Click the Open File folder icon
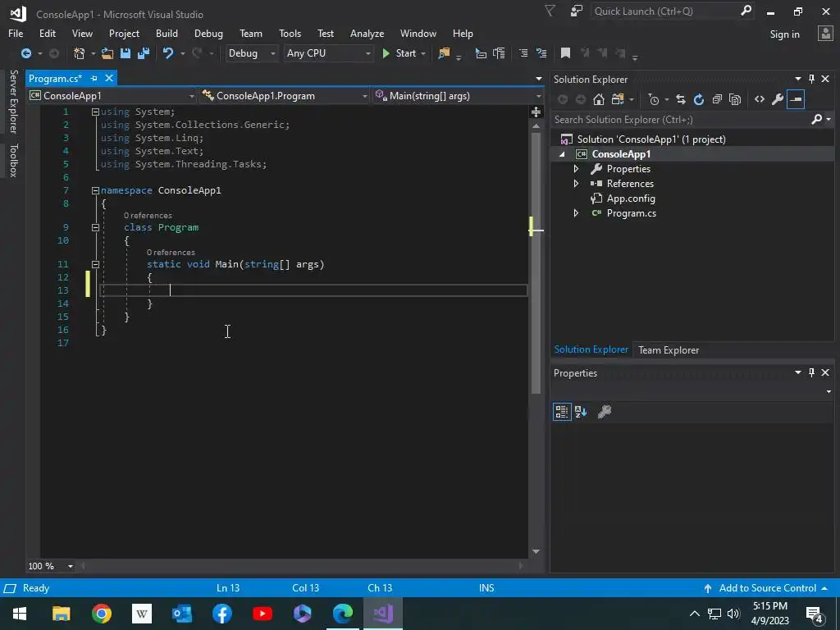840x630 pixels. pos(107,53)
